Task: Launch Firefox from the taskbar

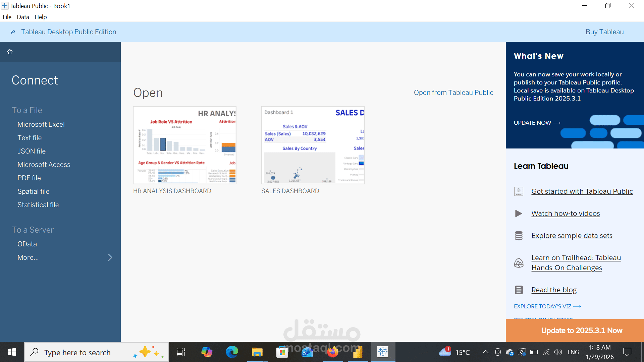Action: pyautogui.click(x=332, y=352)
